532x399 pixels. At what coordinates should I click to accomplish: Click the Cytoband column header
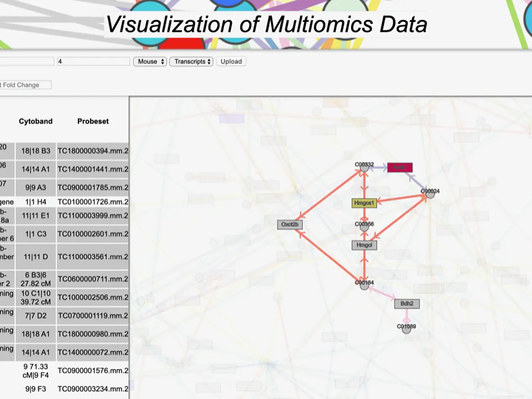coord(36,121)
